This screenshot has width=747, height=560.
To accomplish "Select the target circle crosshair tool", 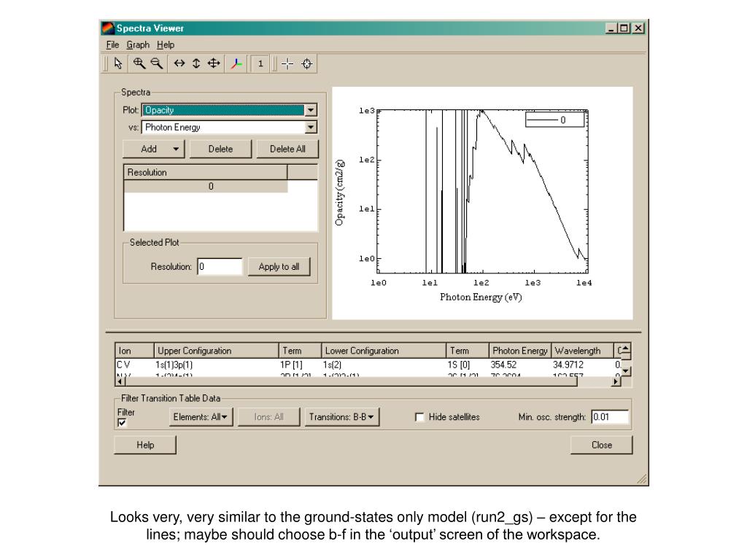I will pos(307,63).
